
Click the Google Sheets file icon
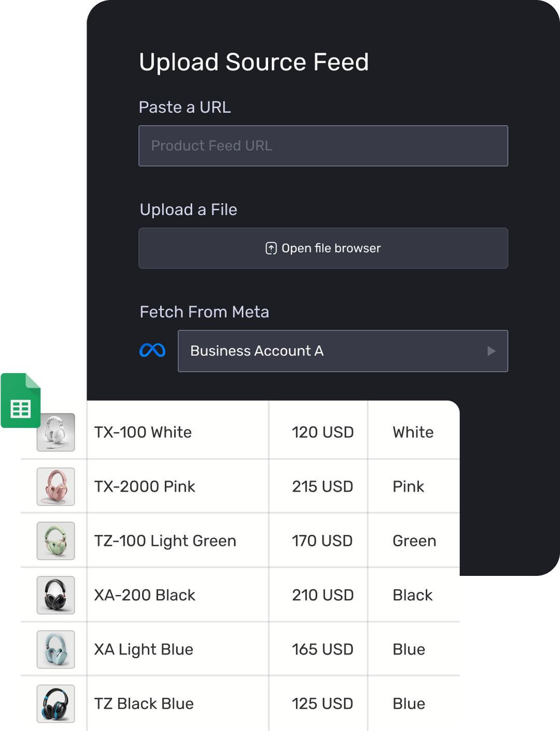tap(21, 401)
